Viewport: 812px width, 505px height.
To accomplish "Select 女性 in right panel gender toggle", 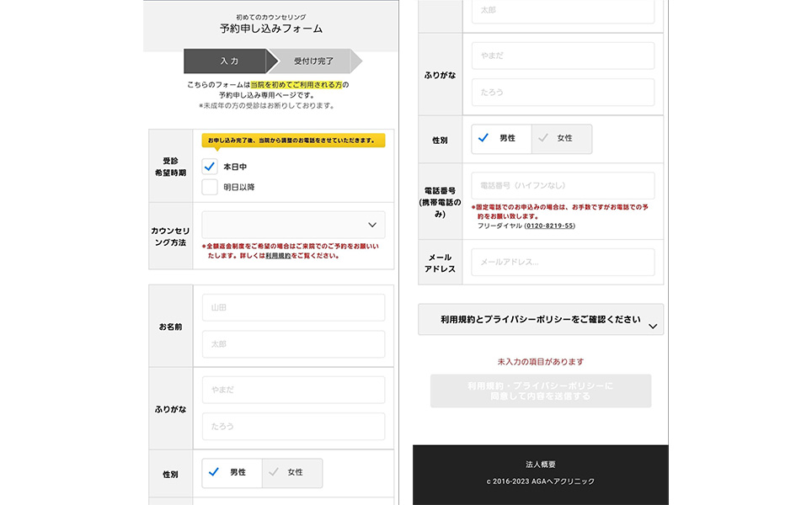I will tap(561, 139).
